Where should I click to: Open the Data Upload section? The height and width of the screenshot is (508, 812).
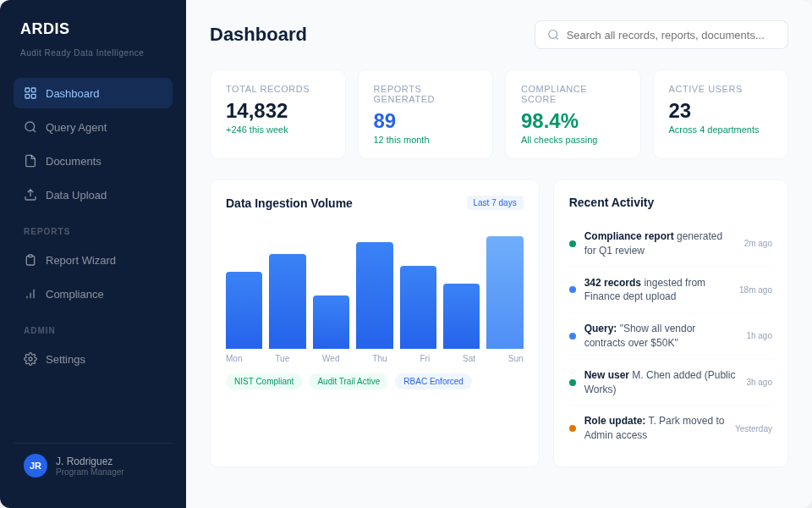(76, 195)
